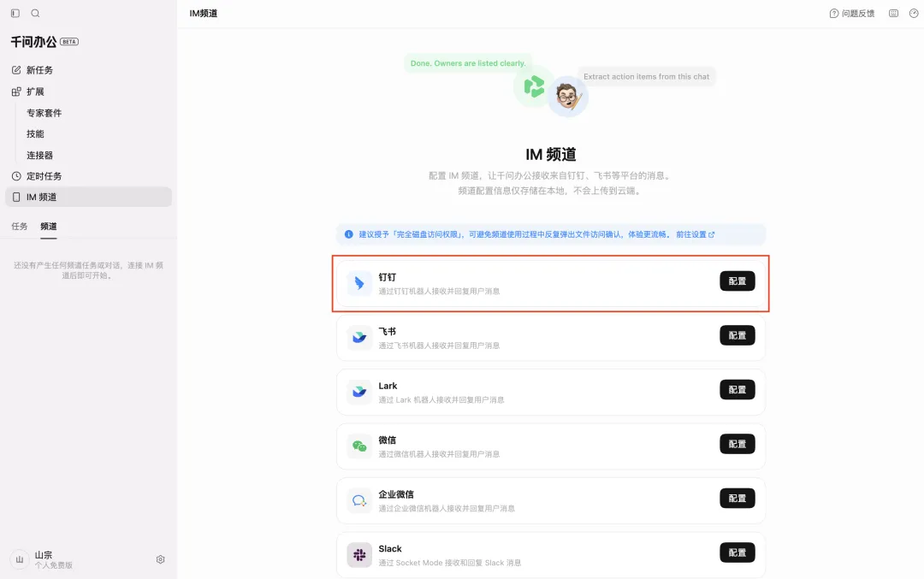The image size is (924, 579).
Task: Click 配置 button for 飞书
Action: click(x=737, y=335)
